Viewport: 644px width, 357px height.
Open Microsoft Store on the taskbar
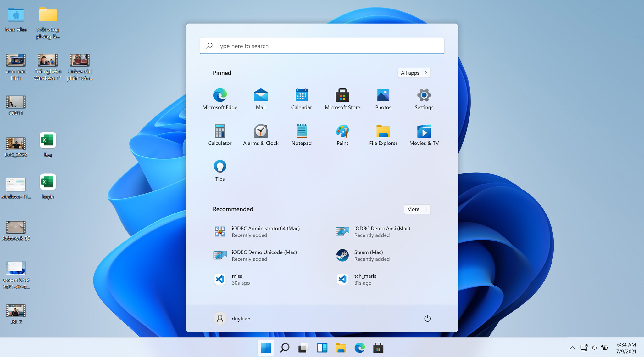378,348
